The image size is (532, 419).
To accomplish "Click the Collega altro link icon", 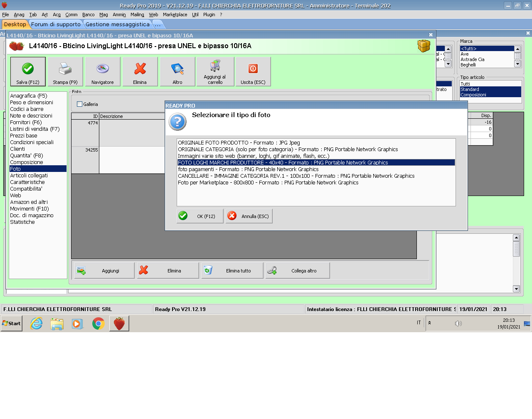I will pyautogui.click(x=272, y=270).
